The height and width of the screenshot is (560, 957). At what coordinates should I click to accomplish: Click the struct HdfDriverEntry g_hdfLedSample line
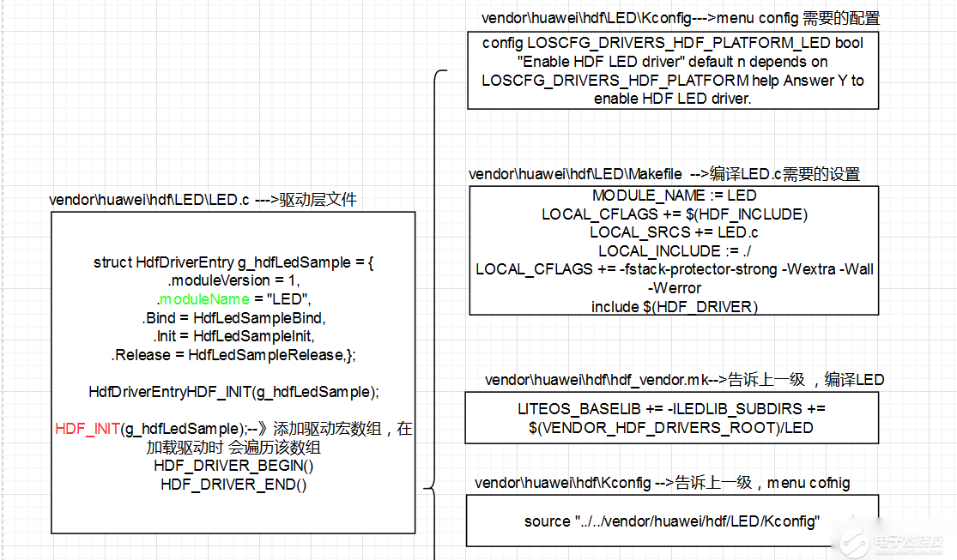[x=233, y=262]
